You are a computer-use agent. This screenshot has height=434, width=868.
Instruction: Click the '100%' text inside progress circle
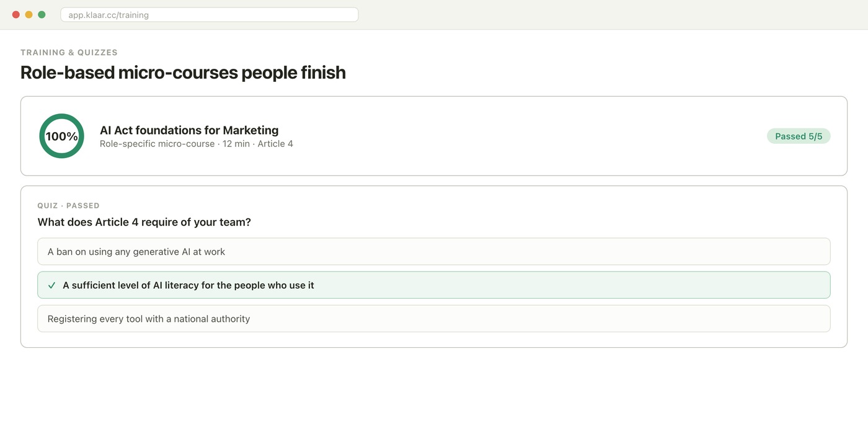coord(61,136)
